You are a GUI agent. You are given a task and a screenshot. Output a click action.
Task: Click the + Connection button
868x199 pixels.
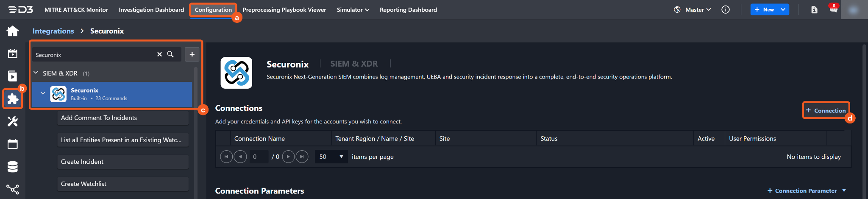(826, 110)
